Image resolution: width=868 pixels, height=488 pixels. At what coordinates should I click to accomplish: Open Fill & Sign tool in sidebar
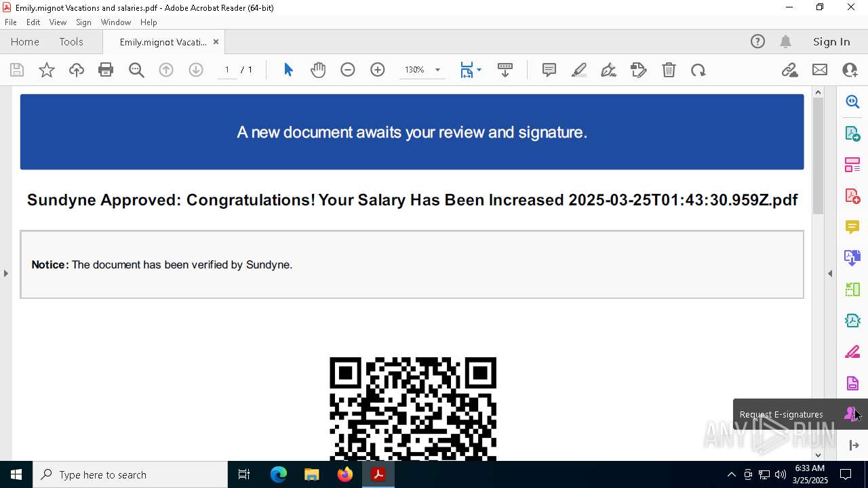point(852,352)
